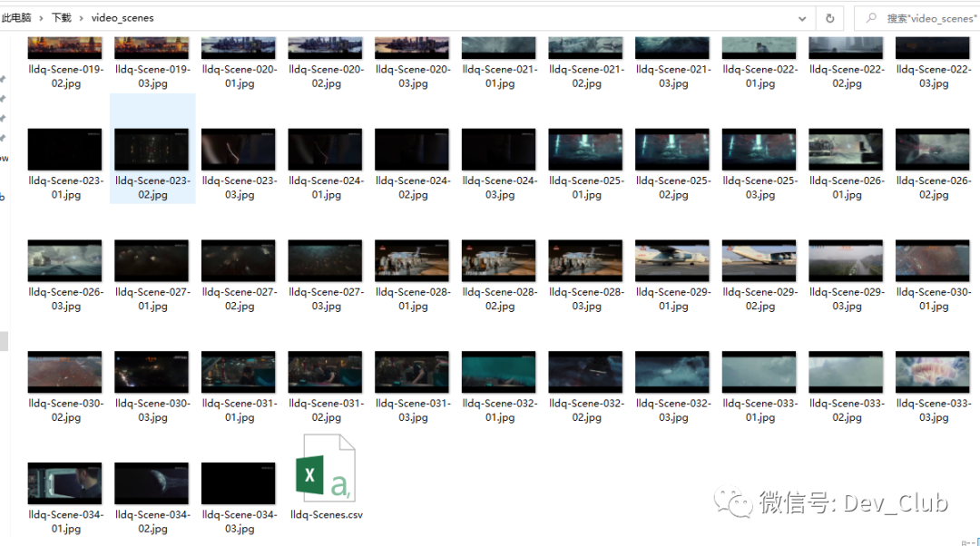Click the refresh button beside the address bar
980x546 pixels.
click(x=830, y=18)
